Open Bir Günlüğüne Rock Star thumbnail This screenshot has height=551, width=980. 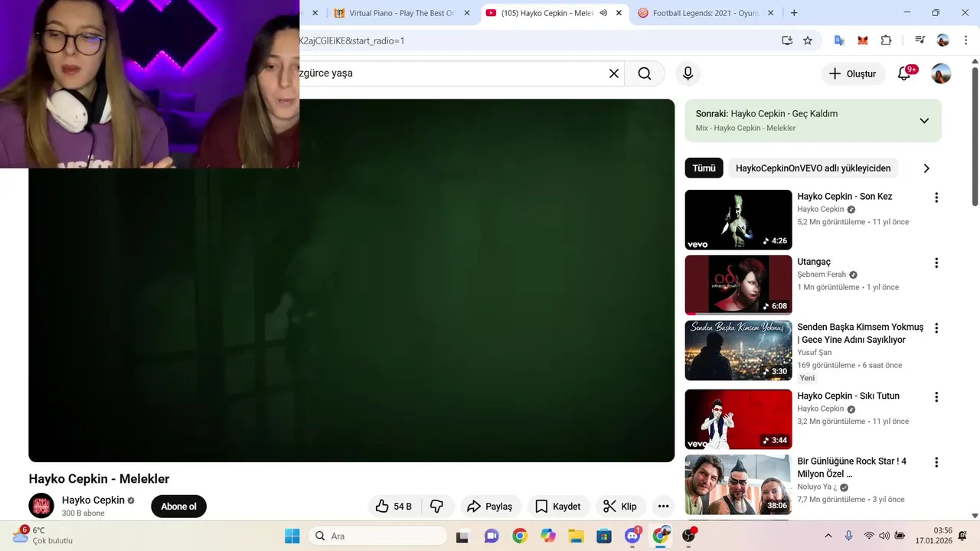coord(738,484)
